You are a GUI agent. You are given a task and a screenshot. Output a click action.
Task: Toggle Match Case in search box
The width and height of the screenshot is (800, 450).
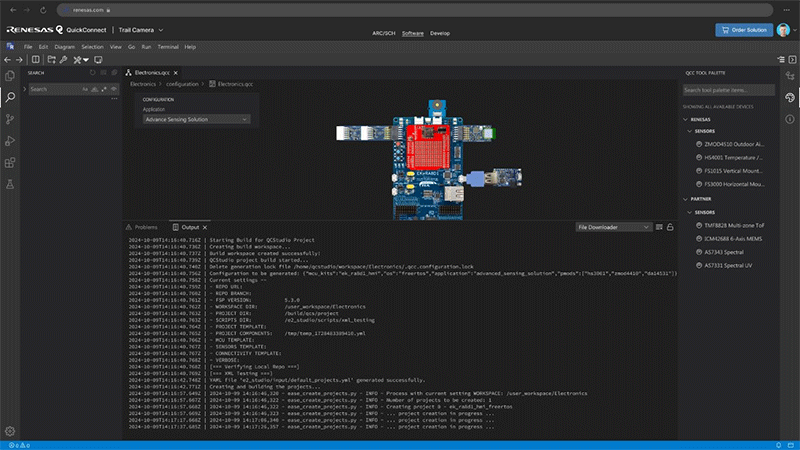click(85, 89)
